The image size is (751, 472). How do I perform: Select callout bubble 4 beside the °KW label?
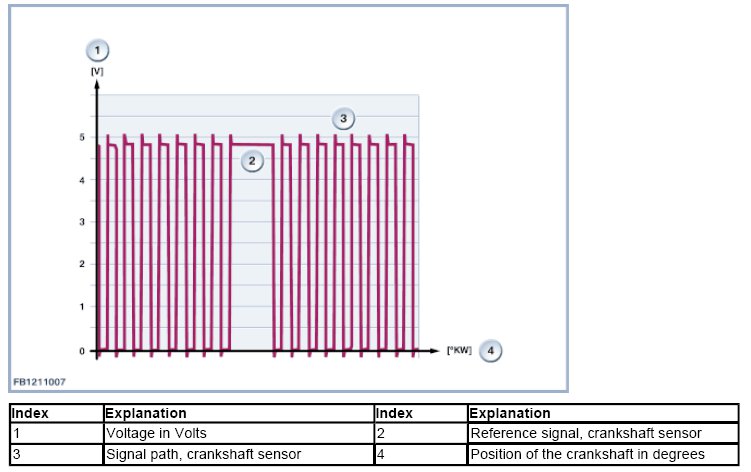(489, 351)
